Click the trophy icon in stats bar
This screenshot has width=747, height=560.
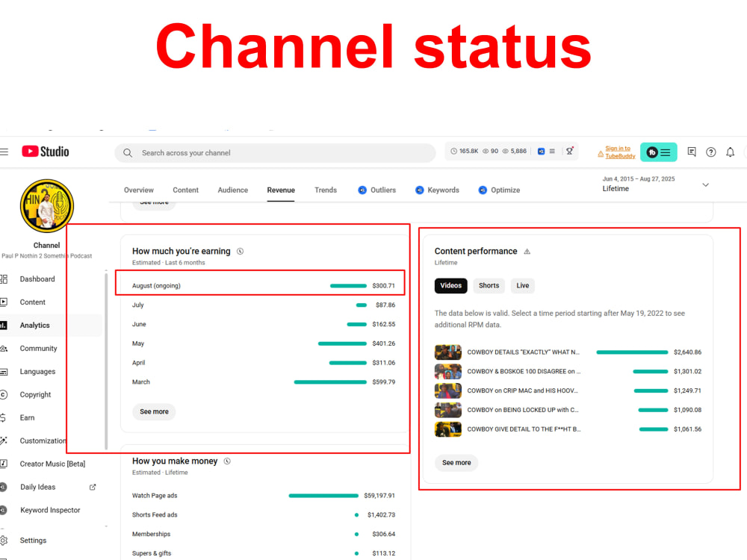tap(569, 151)
